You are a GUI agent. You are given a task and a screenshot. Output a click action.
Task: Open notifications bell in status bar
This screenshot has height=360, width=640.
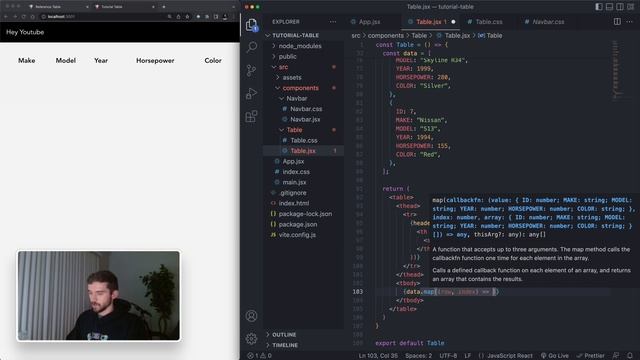click(630, 356)
